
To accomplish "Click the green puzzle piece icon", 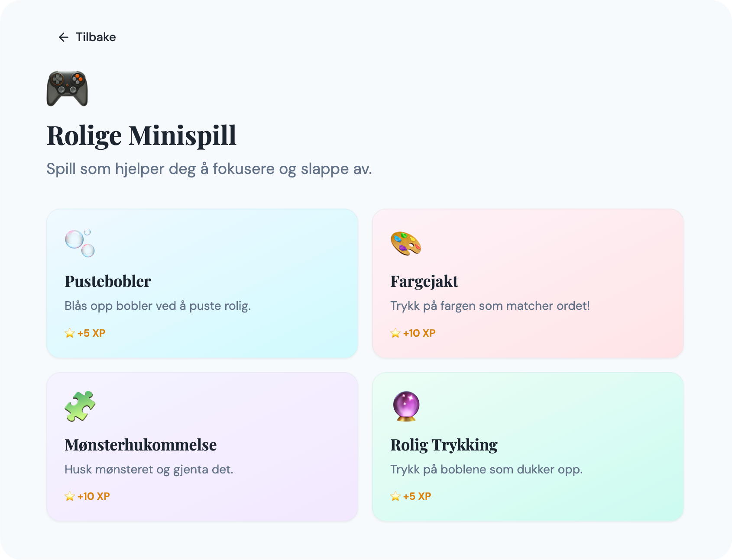I will pyautogui.click(x=80, y=406).
